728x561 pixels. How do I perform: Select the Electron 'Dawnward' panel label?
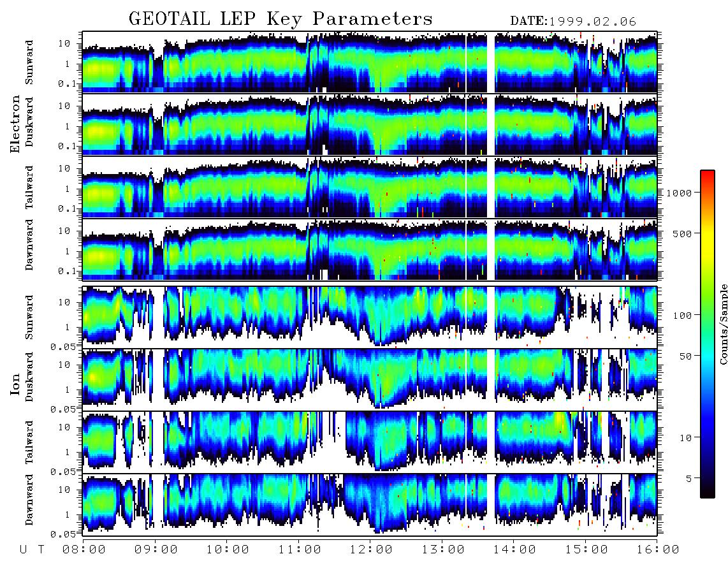click(29, 245)
